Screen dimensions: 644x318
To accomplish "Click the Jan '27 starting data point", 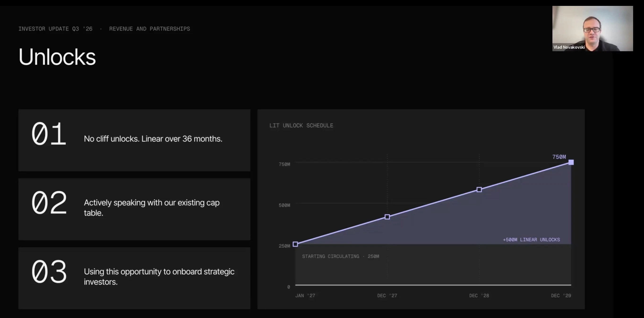I will (295, 244).
